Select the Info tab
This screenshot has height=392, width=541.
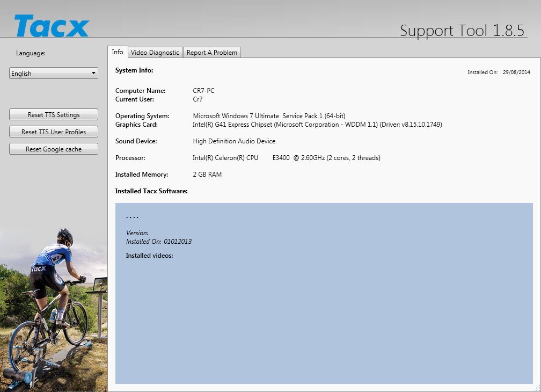click(x=118, y=52)
